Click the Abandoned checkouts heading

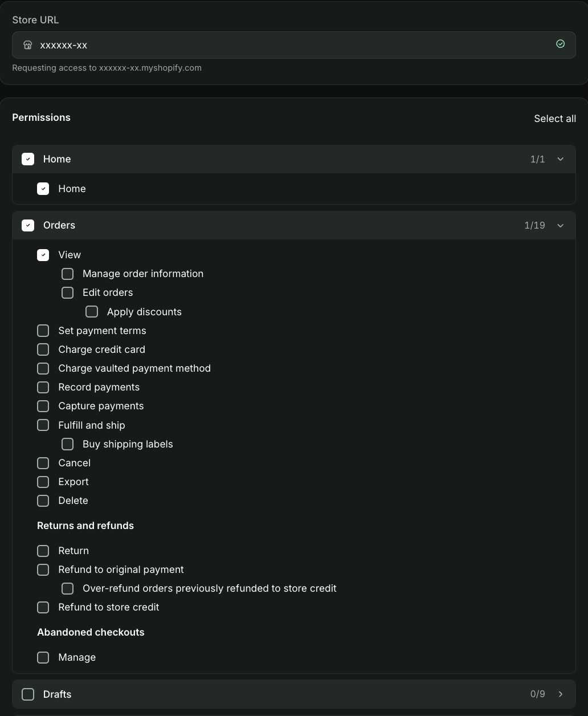[91, 632]
